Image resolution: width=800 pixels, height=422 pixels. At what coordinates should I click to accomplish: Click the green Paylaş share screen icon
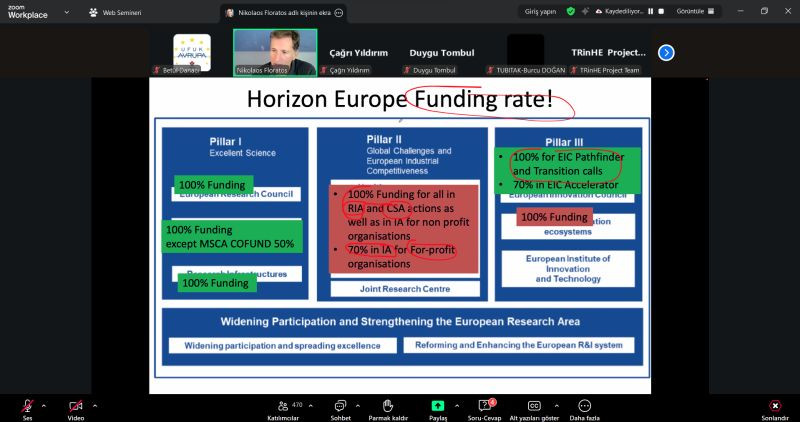[x=438, y=406]
